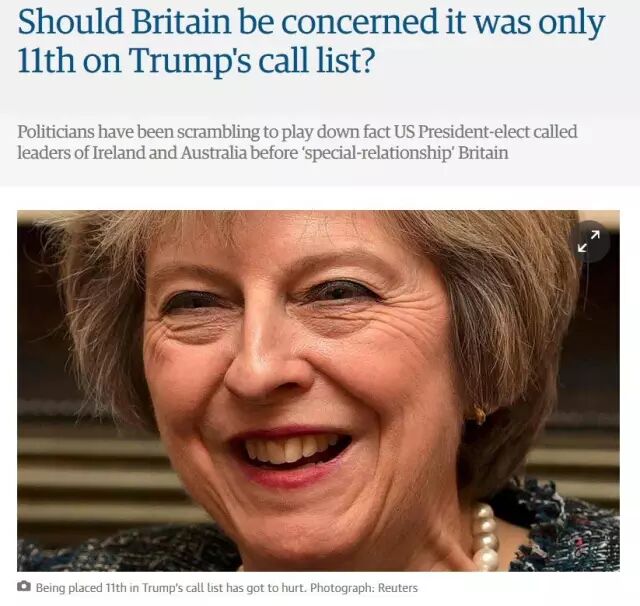Screen dimensions: 640x606
Task: Click the word 'Ireland' in the subheading
Action: 119,153
